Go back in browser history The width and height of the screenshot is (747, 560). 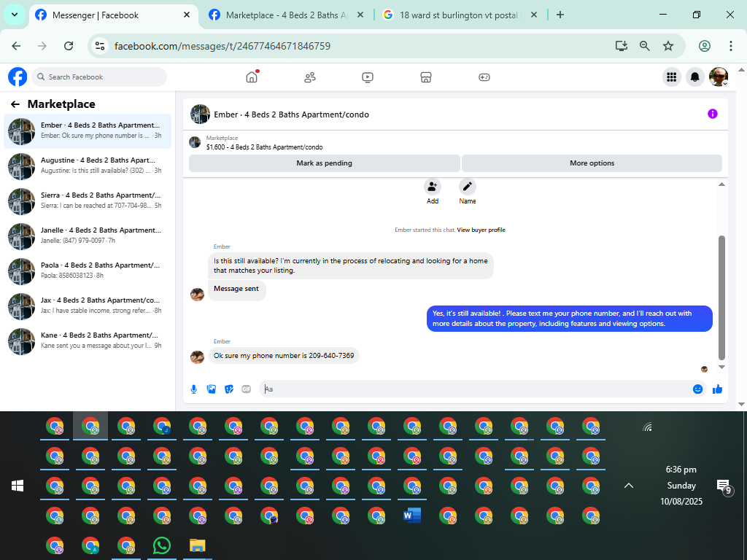(x=16, y=46)
